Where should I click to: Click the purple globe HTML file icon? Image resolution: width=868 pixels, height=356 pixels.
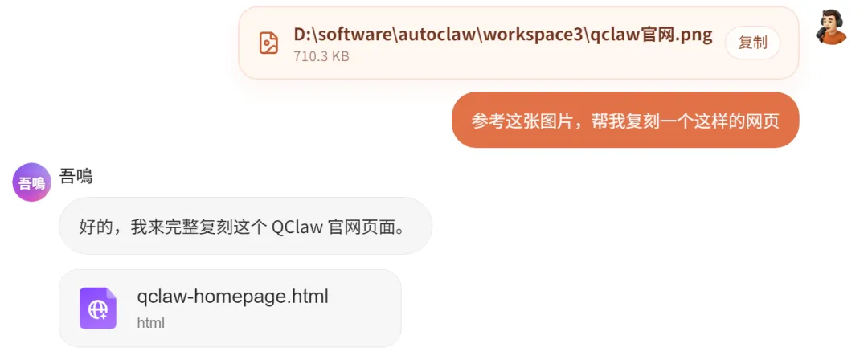point(98,309)
